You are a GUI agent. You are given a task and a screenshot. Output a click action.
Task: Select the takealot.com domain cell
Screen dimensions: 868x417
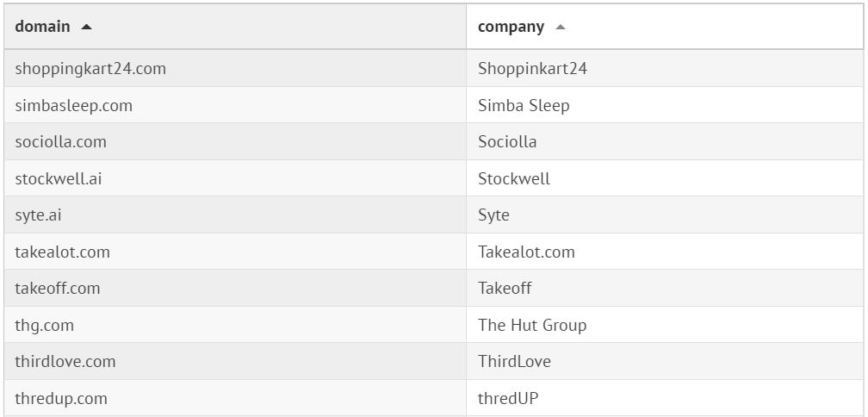(63, 252)
